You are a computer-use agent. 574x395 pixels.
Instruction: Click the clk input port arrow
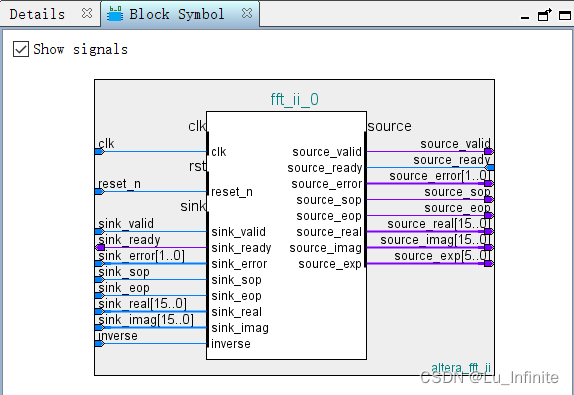tap(100, 152)
